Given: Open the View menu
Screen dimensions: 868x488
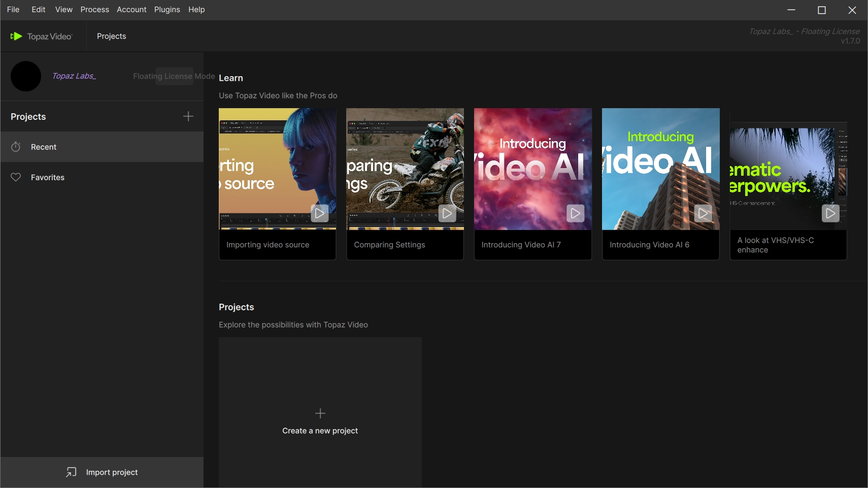Looking at the screenshot, I should click(x=64, y=10).
